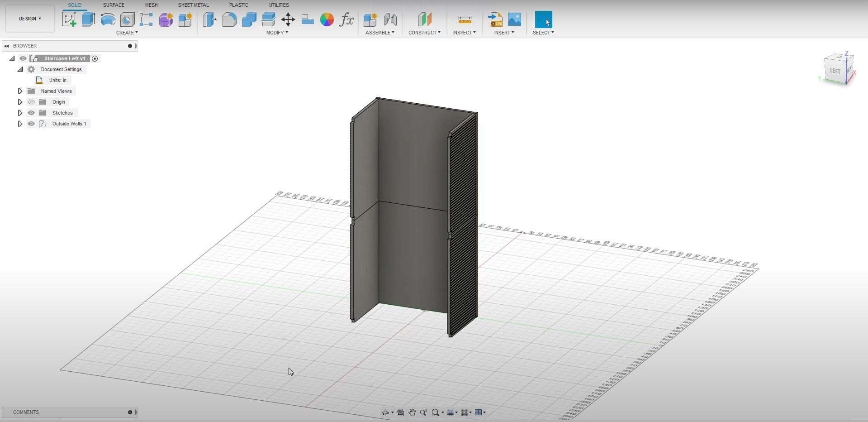Click the Look At navigation icon
Image resolution: width=868 pixels, height=422 pixels.
(400, 412)
